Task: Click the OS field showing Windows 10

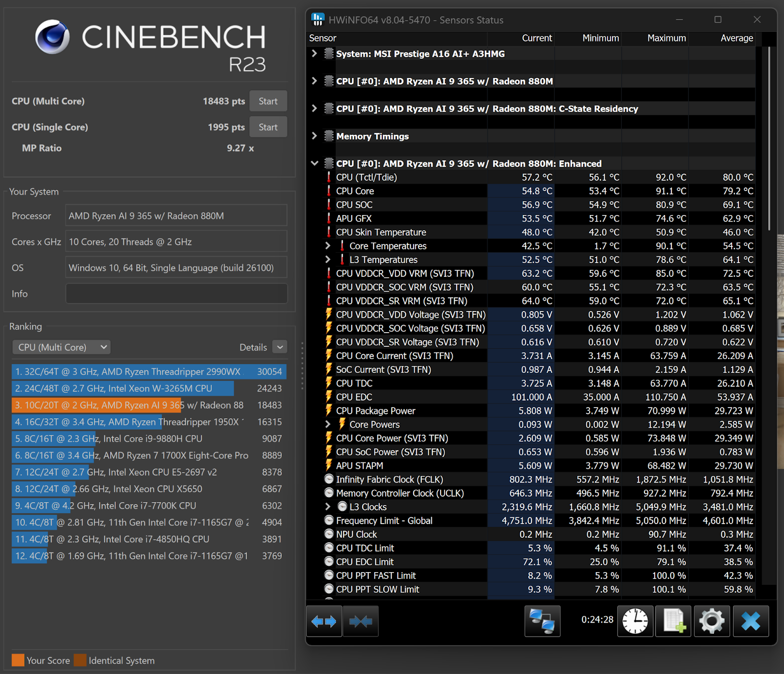Action: 176,267
